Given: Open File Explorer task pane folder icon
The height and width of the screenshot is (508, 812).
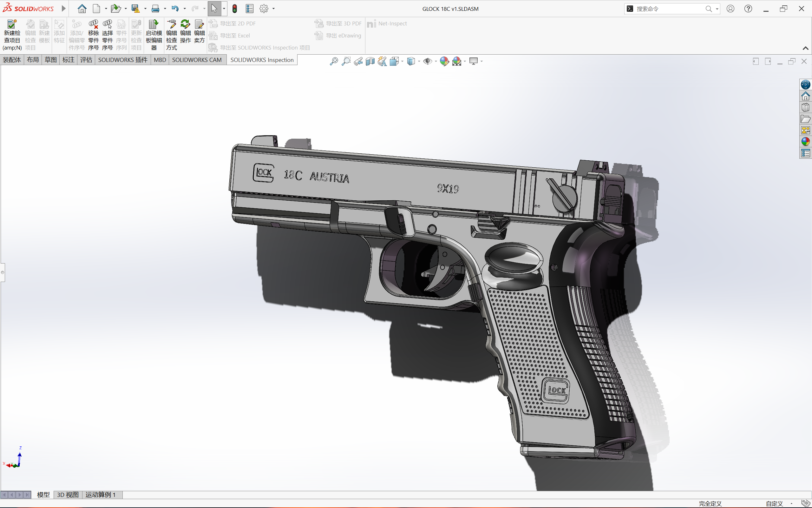Looking at the screenshot, I should [805, 119].
